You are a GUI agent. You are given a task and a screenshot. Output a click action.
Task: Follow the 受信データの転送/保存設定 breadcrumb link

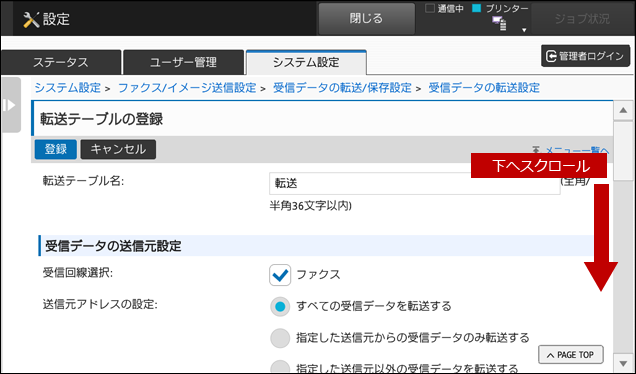342,88
